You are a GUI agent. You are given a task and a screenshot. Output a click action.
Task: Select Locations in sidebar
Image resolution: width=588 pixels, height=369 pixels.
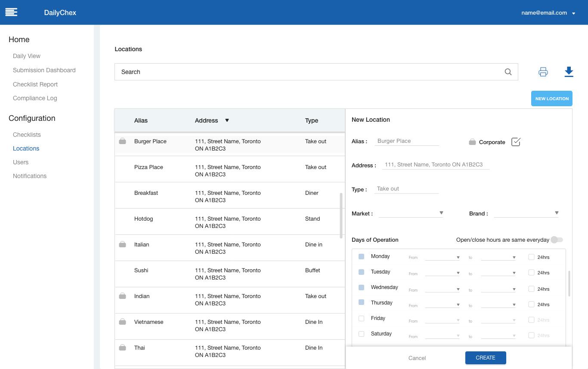point(26,148)
